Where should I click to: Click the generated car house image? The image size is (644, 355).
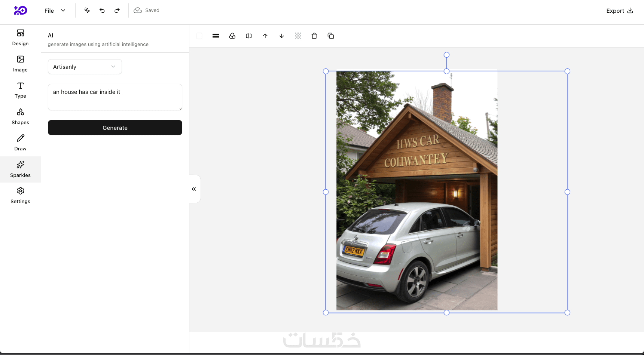[x=417, y=191]
